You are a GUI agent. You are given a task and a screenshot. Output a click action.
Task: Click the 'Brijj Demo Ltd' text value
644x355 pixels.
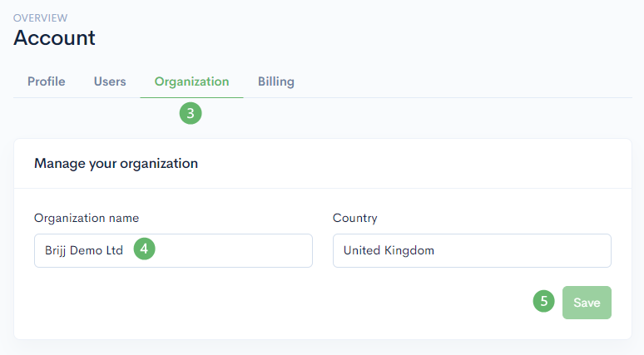[83, 250]
